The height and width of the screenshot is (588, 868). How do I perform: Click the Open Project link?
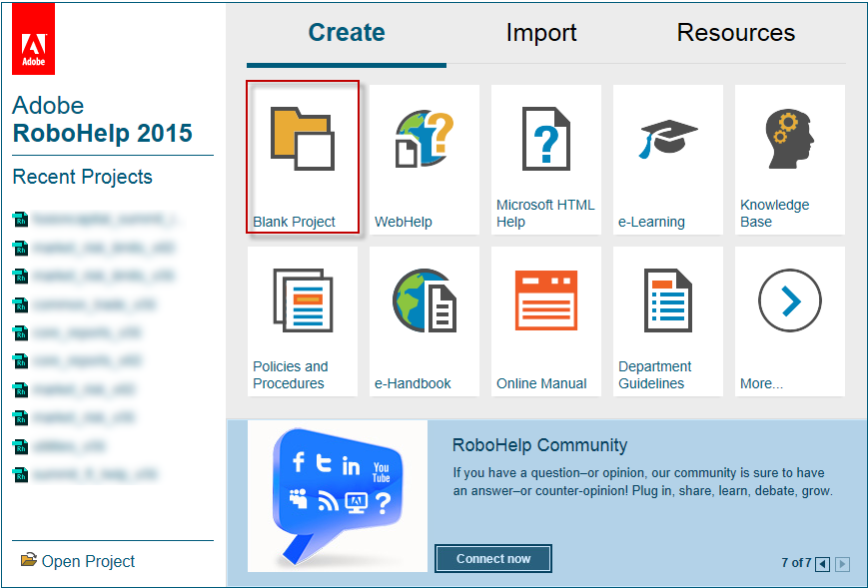[88, 561]
